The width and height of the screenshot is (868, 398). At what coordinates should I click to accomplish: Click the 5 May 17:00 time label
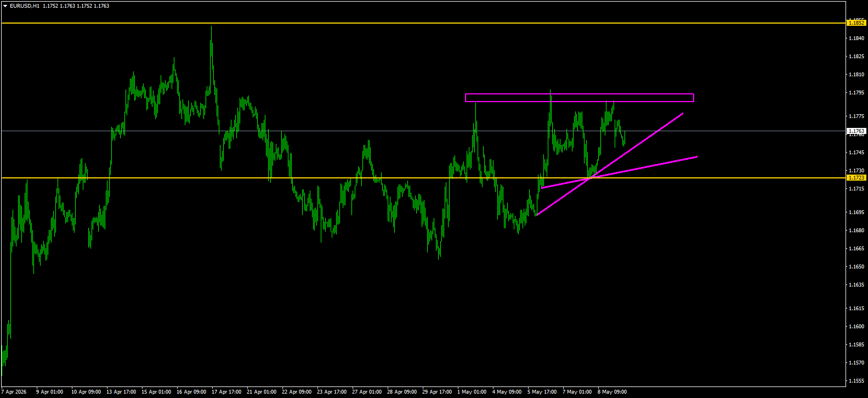click(542, 392)
